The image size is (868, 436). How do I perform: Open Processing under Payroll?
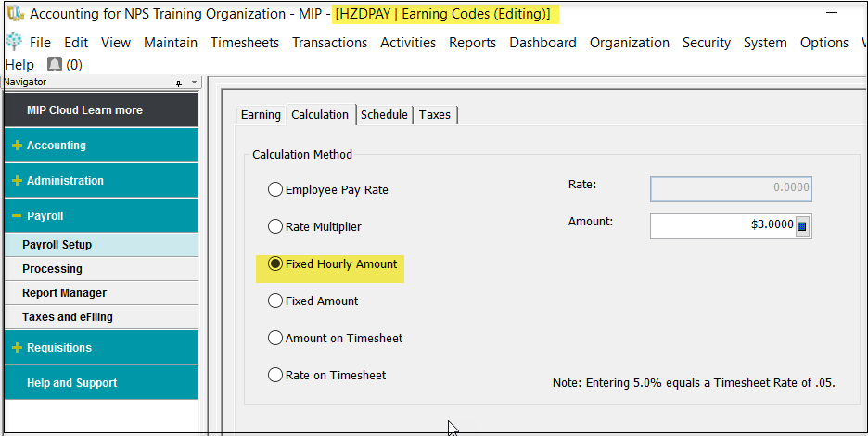pos(52,269)
